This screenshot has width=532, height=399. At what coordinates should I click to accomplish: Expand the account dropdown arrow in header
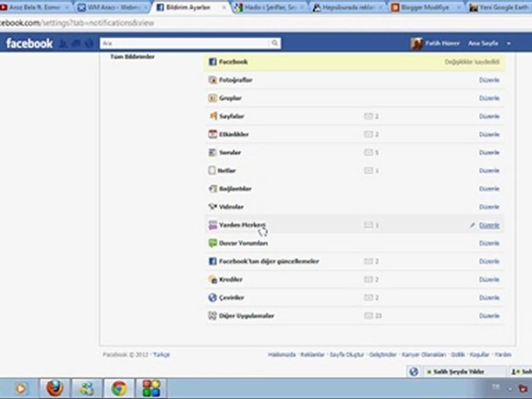point(509,43)
